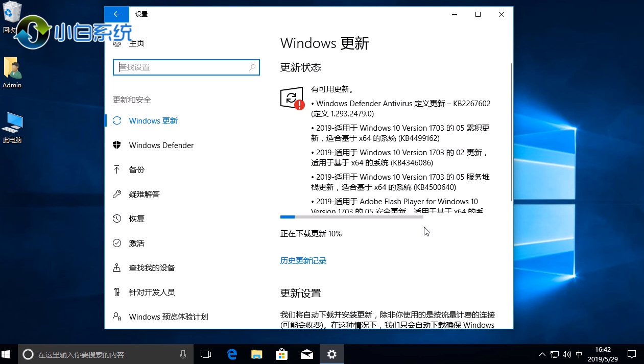
Task: Click the Settings window vertical scrollbar
Action: tap(511, 132)
